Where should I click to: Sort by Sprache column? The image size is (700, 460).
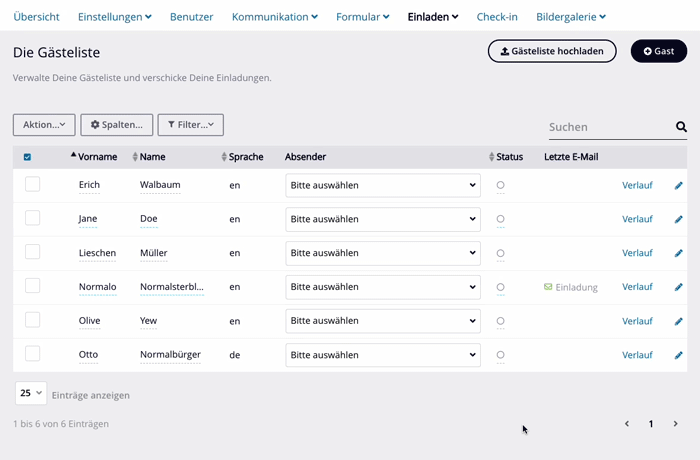point(242,157)
